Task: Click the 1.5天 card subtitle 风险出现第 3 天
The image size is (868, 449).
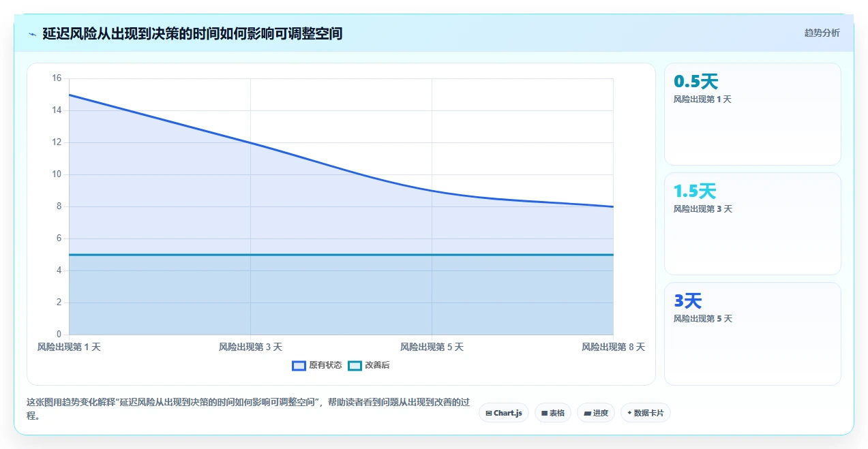Action: (x=702, y=209)
